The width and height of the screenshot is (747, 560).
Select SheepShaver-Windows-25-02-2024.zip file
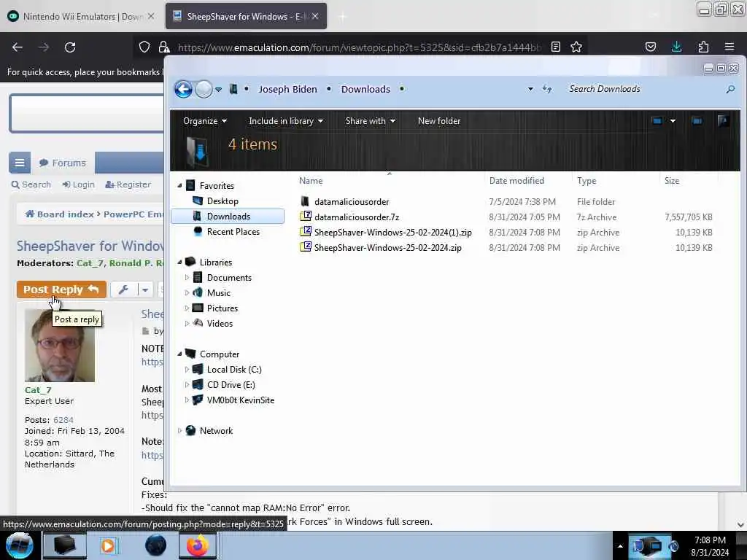coord(387,248)
